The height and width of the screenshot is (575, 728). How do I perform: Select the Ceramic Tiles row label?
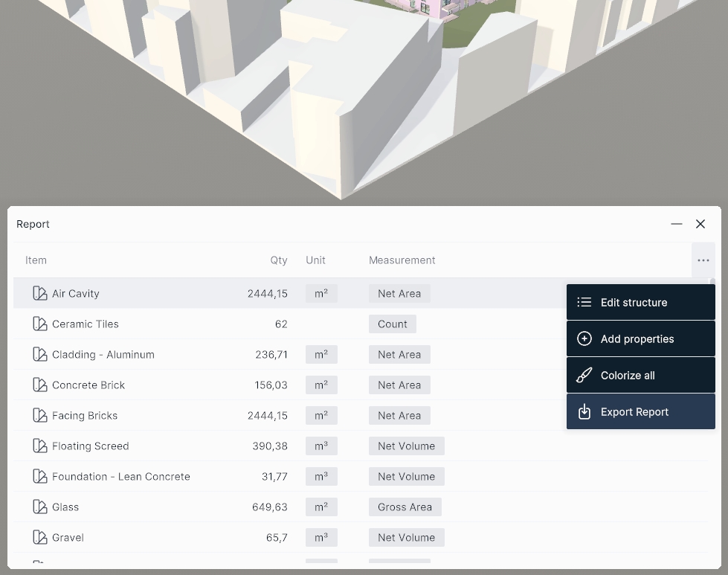(x=86, y=324)
